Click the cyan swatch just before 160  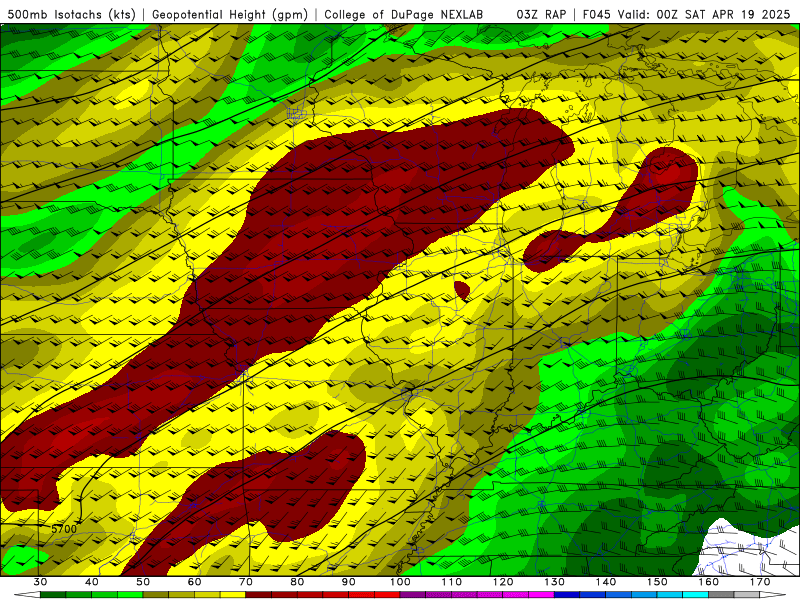click(x=696, y=595)
